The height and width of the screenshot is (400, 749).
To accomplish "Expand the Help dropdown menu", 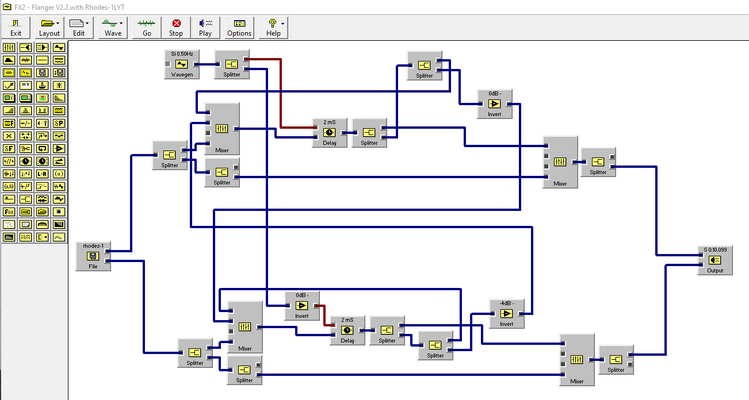I will click(x=282, y=23).
